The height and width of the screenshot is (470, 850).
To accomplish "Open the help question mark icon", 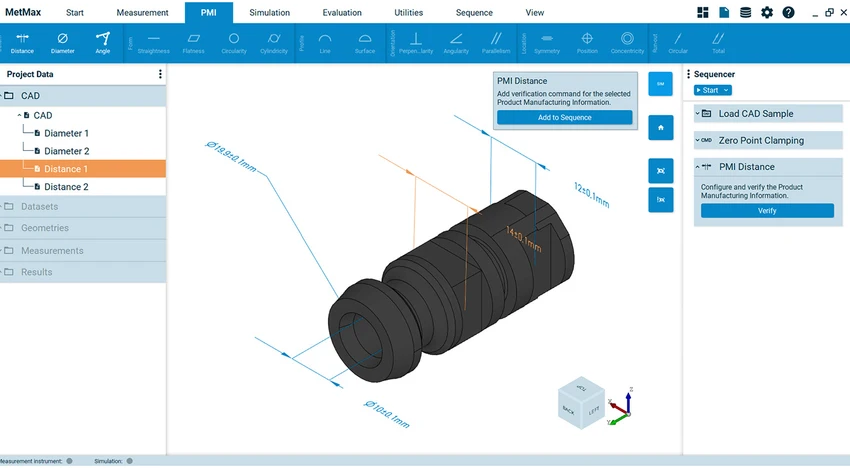I will pyautogui.click(x=788, y=12).
